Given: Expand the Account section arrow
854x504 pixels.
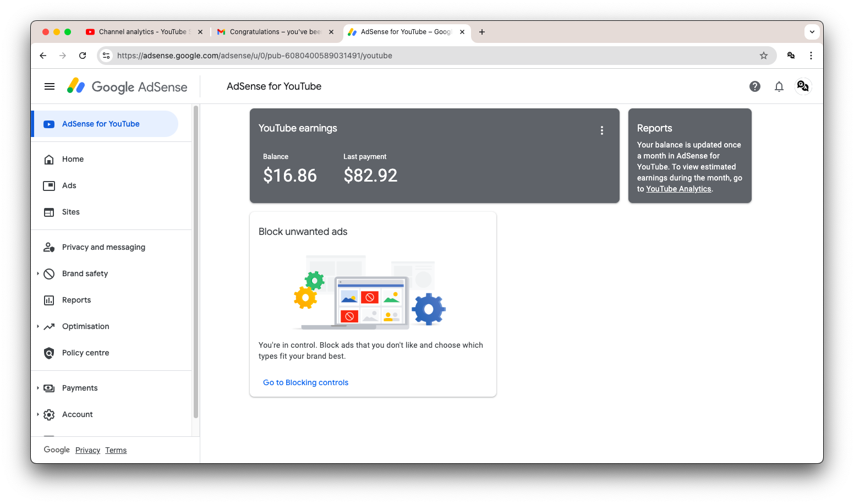Looking at the screenshot, I should pos(38,415).
